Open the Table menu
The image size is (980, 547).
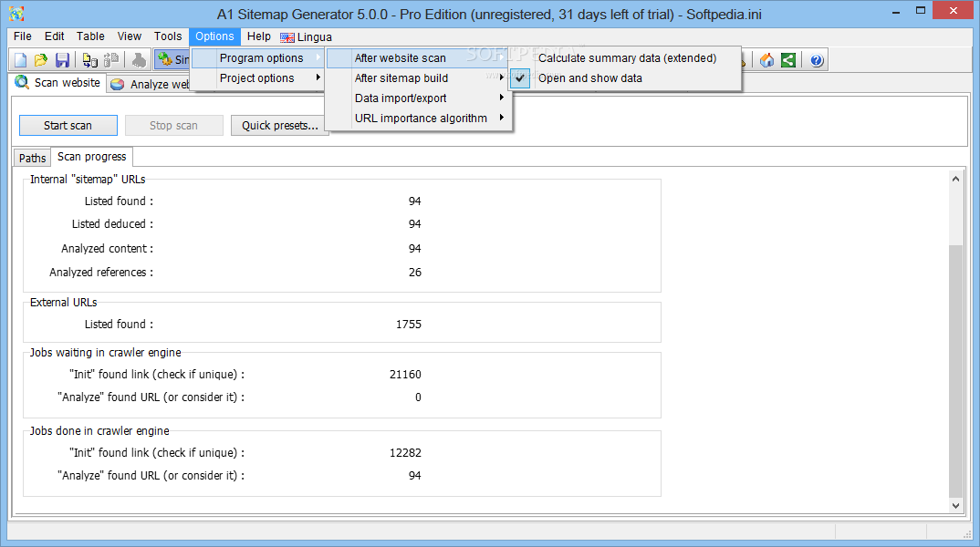point(90,36)
